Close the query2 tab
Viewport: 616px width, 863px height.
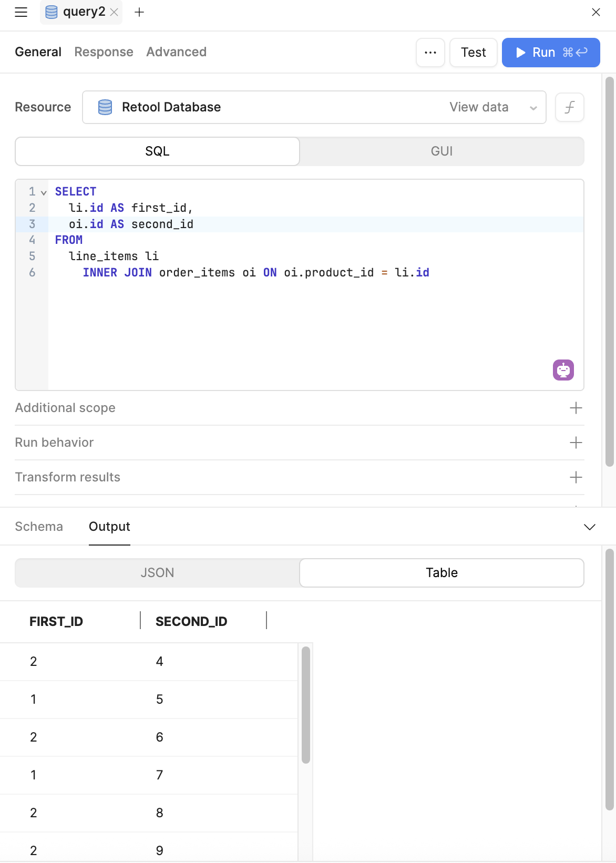point(114,12)
